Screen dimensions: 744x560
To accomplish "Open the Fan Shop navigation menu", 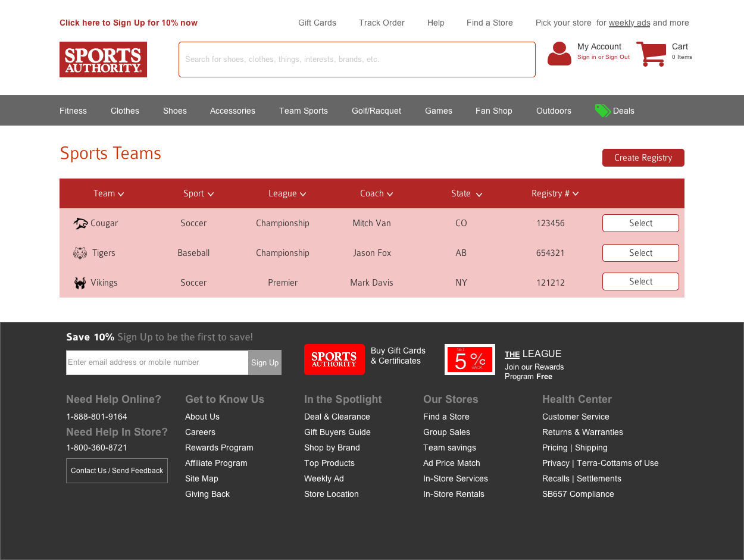I will 494,111.
